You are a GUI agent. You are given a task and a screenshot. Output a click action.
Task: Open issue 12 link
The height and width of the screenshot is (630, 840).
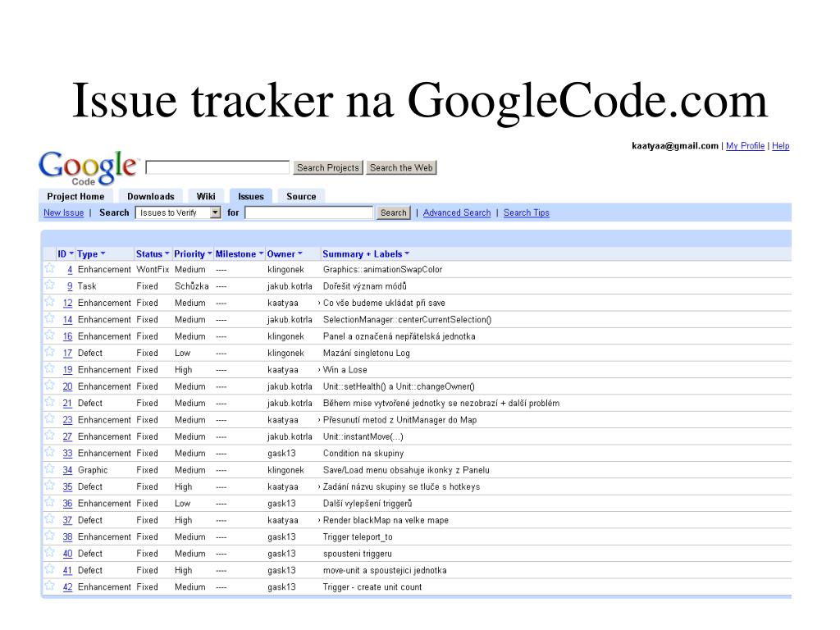(x=67, y=303)
